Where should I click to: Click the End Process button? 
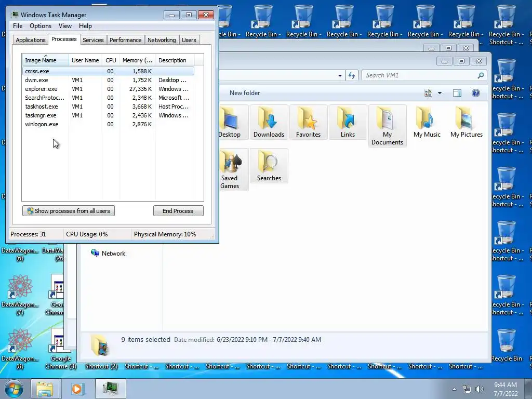click(x=178, y=211)
